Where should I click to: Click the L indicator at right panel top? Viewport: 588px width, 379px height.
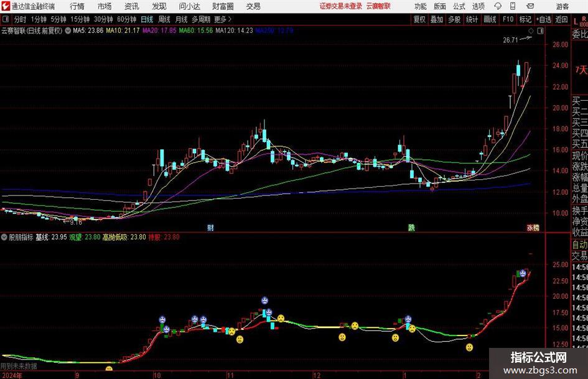point(576,22)
